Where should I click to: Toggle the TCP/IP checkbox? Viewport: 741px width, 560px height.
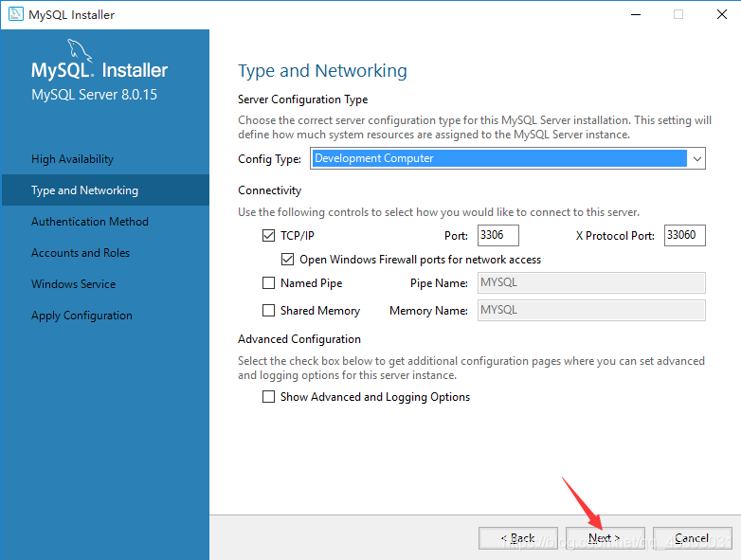tap(268, 235)
